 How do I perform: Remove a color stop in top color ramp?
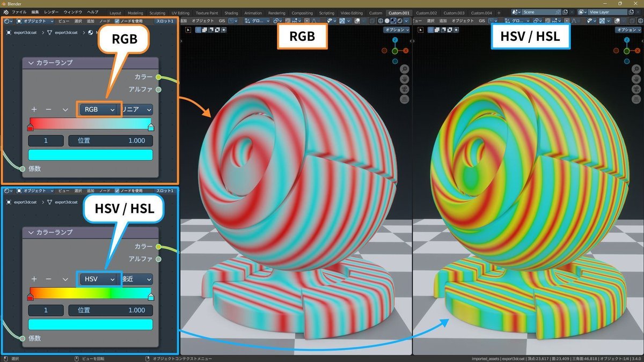coord(49,109)
